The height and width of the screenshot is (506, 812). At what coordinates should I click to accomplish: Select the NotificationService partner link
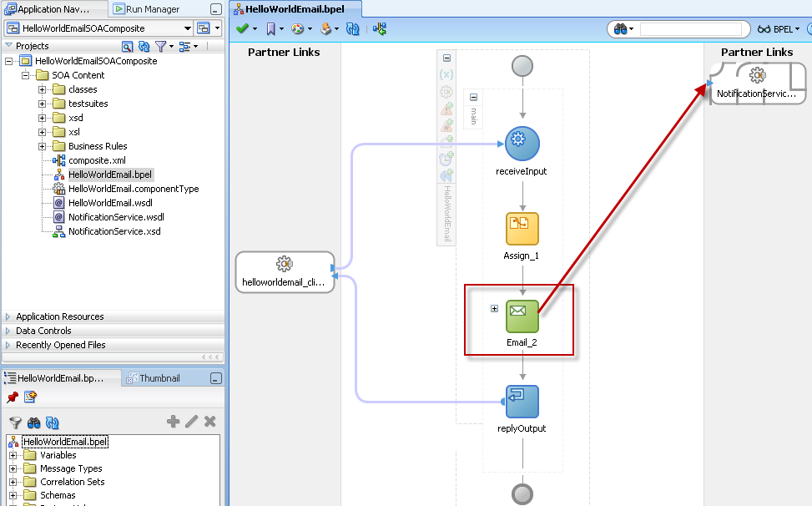pos(757,84)
